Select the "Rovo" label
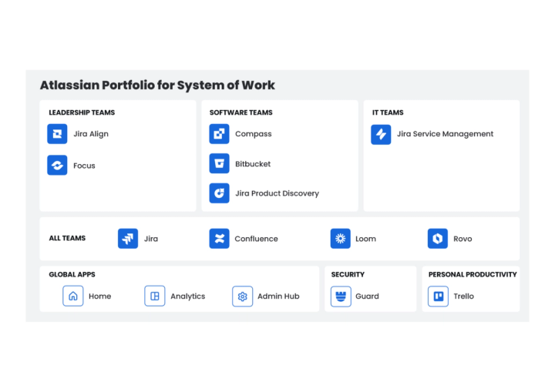Image resolution: width=555 pixels, height=392 pixels. 462,239
